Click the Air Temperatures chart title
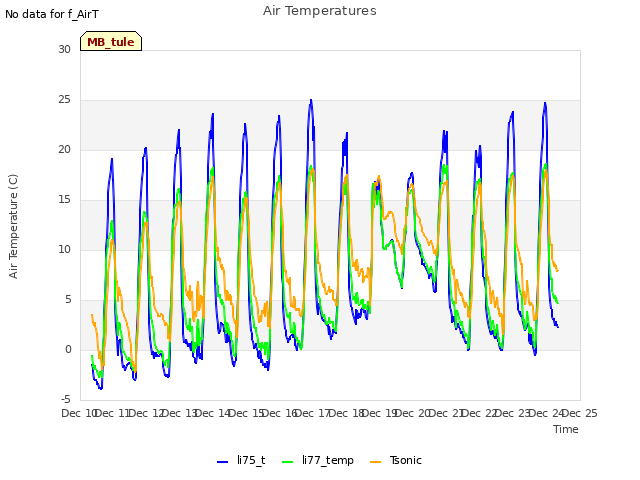The height and width of the screenshot is (480, 640). pyautogui.click(x=320, y=11)
